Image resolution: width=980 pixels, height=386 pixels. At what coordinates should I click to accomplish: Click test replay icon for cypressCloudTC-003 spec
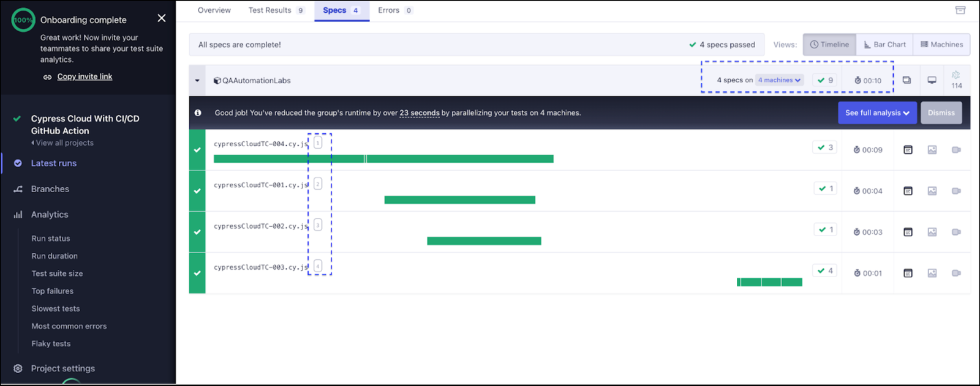click(x=908, y=273)
